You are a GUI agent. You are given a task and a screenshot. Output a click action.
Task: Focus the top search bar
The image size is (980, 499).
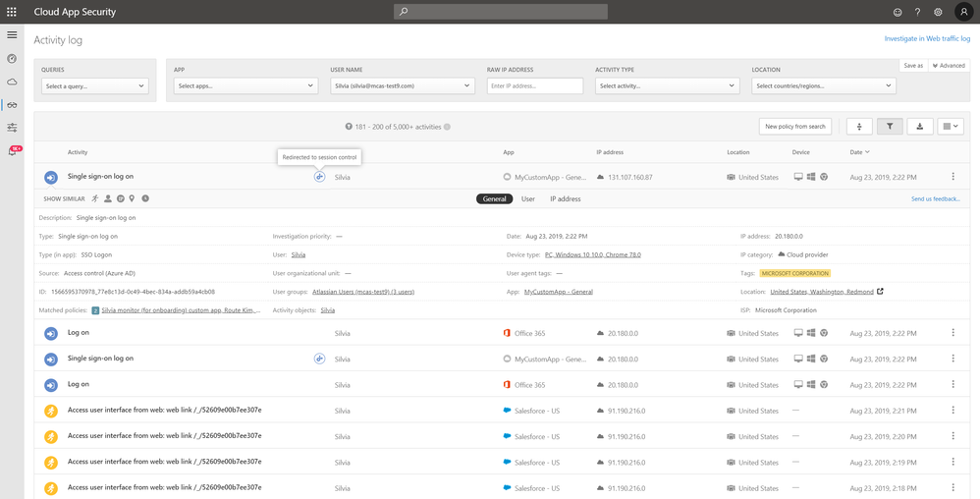point(501,12)
